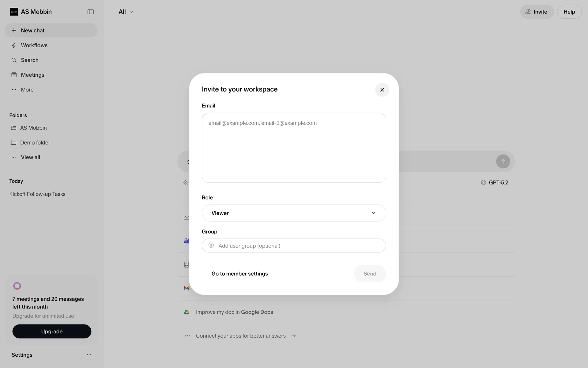Click the Google Drive icon suggestion
This screenshot has width=588, height=368.
click(187, 312)
